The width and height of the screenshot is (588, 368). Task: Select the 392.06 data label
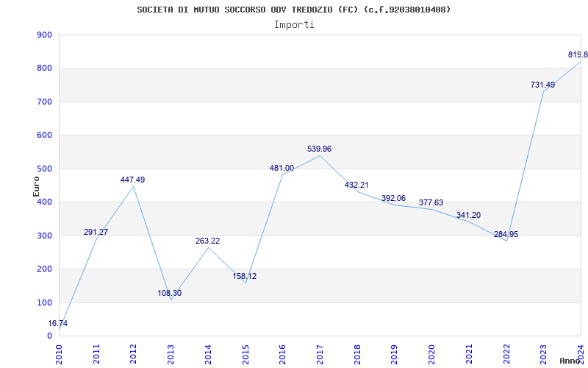393,198
